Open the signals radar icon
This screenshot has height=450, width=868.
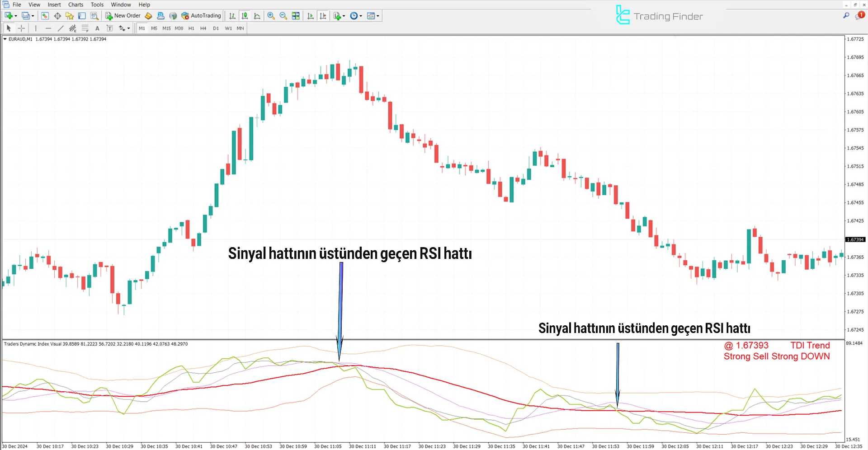point(173,16)
